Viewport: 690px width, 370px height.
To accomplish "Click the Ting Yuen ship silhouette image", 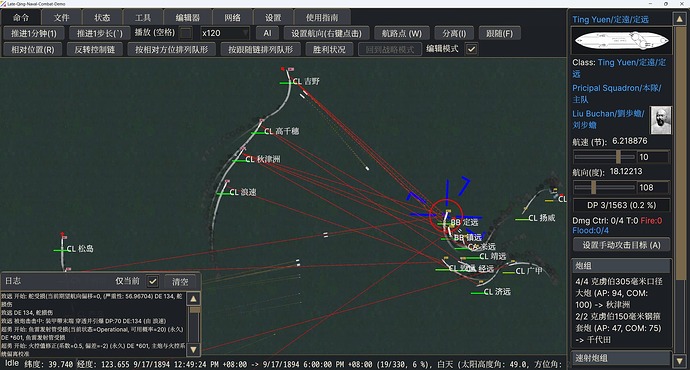I will click(x=621, y=41).
